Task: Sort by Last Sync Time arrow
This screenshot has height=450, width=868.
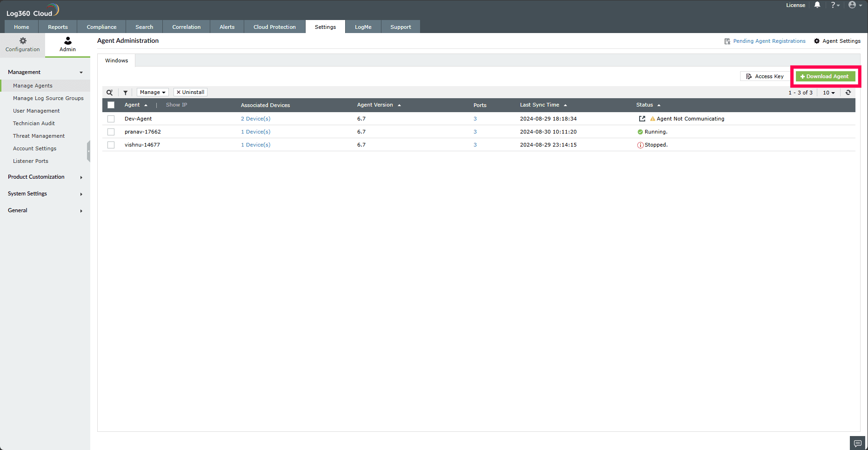Action: coord(565,105)
